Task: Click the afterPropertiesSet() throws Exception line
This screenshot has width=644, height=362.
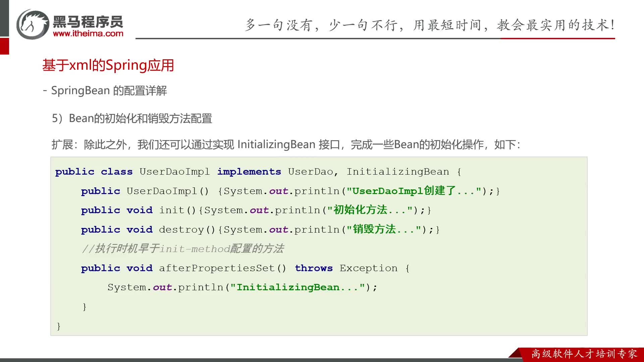Action: [x=245, y=268]
